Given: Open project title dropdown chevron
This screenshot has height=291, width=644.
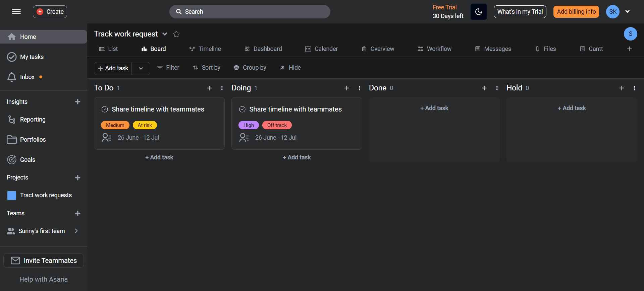Looking at the screenshot, I should tap(165, 34).
